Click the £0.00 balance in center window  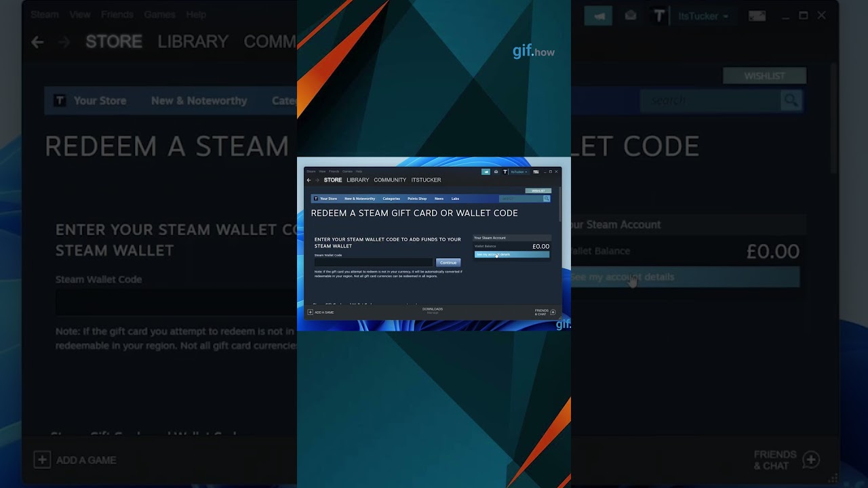pyautogui.click(x=540, y=246)
